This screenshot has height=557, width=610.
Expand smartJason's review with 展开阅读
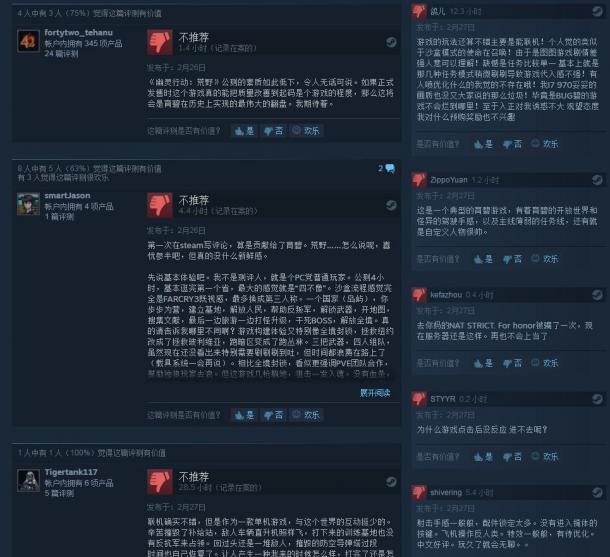[375, 393]
